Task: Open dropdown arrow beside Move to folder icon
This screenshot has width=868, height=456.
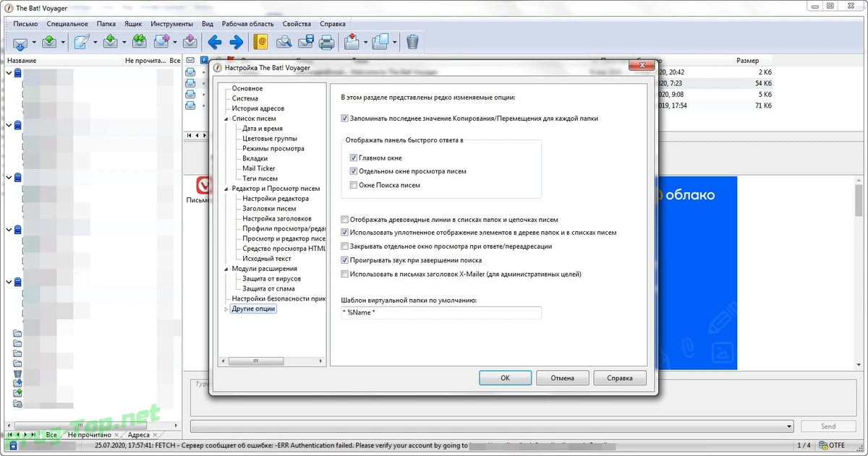Action: click(365, 42)
